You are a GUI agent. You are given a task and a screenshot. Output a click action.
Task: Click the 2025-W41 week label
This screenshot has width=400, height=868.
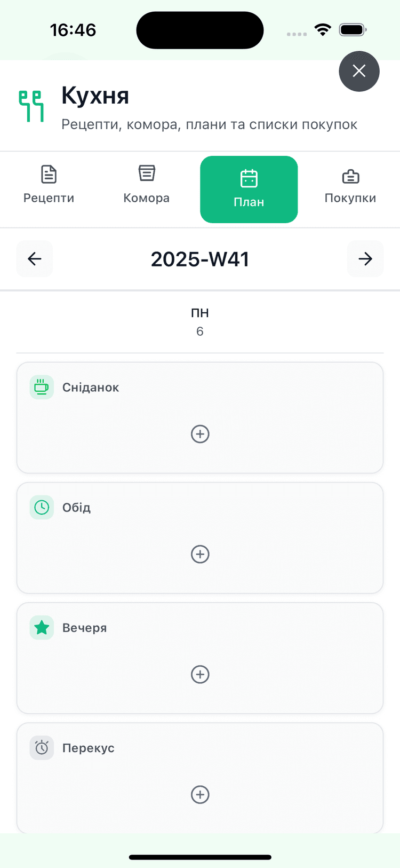pyautogui.click(x=200, y=259)
